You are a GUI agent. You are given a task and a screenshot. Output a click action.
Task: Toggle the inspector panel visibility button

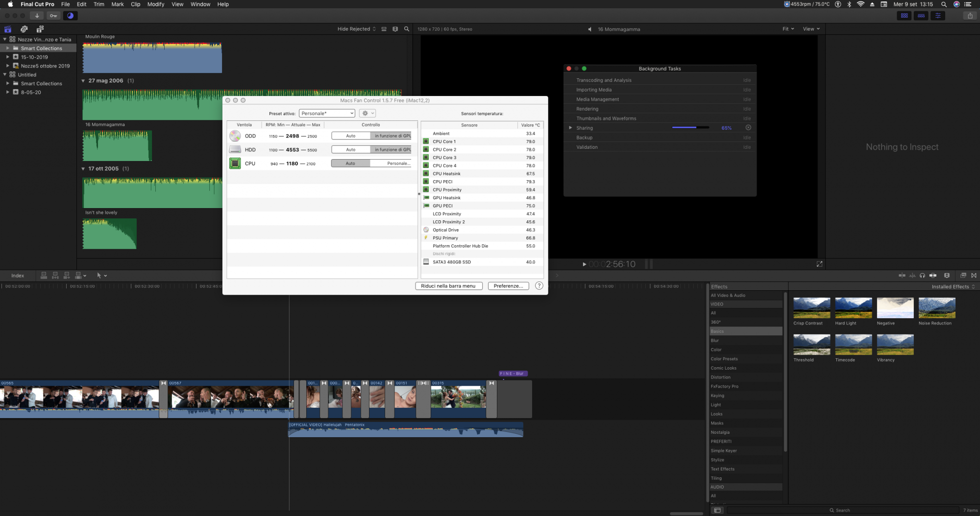tap(937, 16)
